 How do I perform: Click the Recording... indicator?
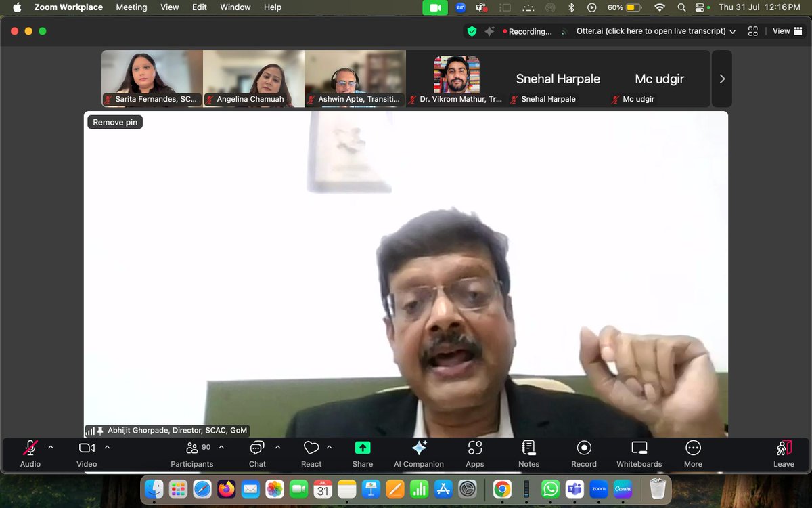(527, 31)
